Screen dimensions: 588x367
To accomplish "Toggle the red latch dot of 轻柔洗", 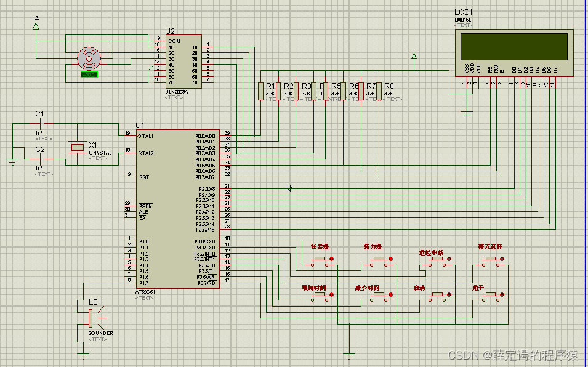I will (x=331, y=259).
